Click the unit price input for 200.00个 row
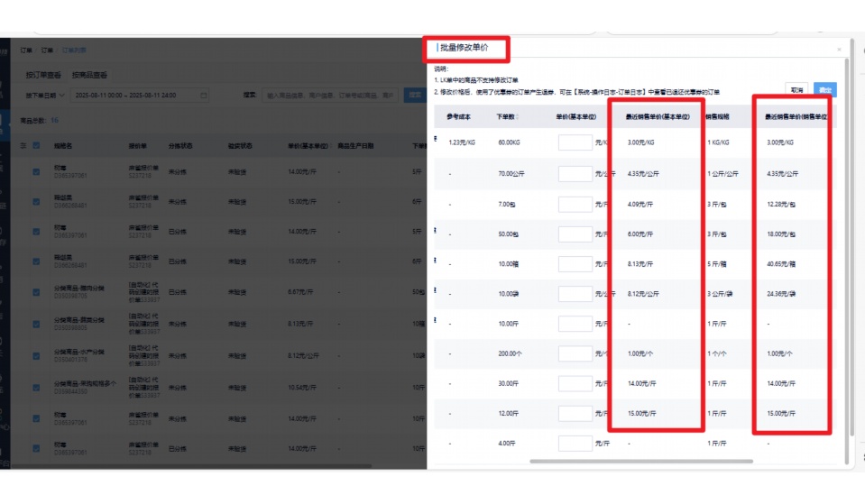Image resolution: width=865 pixels, height=504 pixels. pos(575,353)
